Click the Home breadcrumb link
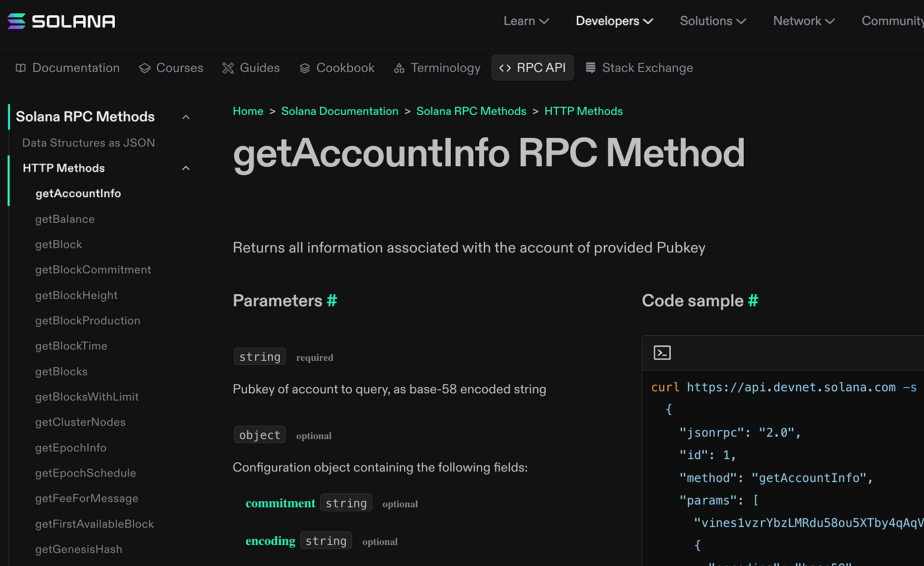924x566 pixels. click(x=248, y=111)
